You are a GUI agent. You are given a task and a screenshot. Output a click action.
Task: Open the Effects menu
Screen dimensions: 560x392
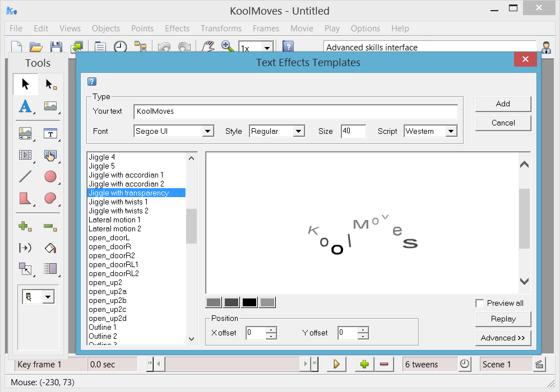[x=177, y=29]
